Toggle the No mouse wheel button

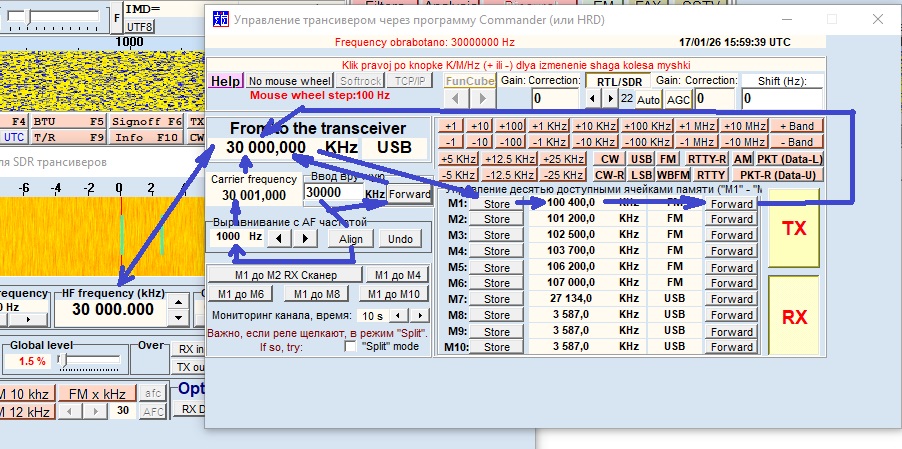click(290, 81)
